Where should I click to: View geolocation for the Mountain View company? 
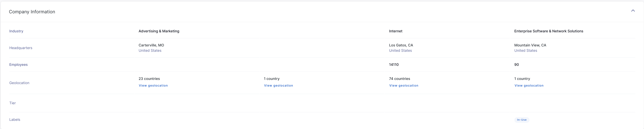pyautogui.click(x=529, y=85)
